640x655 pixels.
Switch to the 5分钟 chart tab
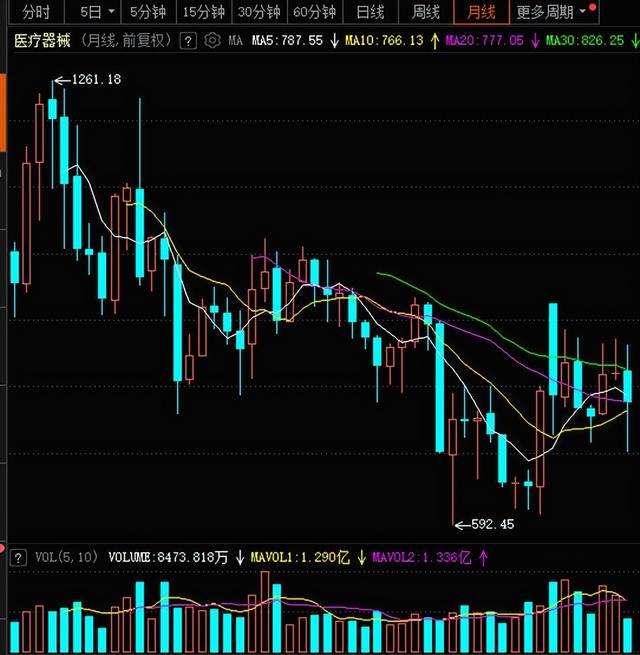point(148,12)
